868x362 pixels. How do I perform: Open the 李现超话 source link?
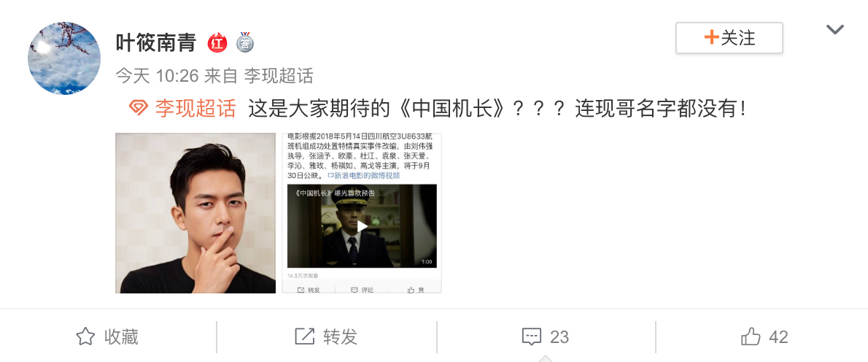point(279,75)
